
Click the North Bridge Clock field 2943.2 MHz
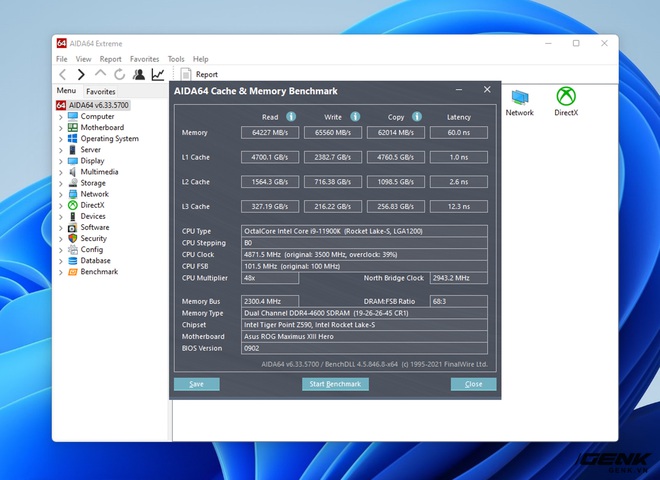pos(459,278)
